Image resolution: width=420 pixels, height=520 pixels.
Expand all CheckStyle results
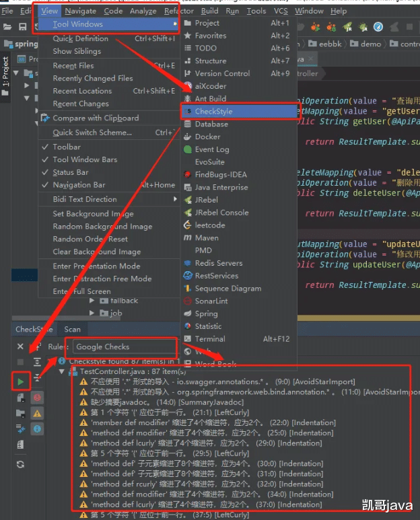(x=37, y=362)
